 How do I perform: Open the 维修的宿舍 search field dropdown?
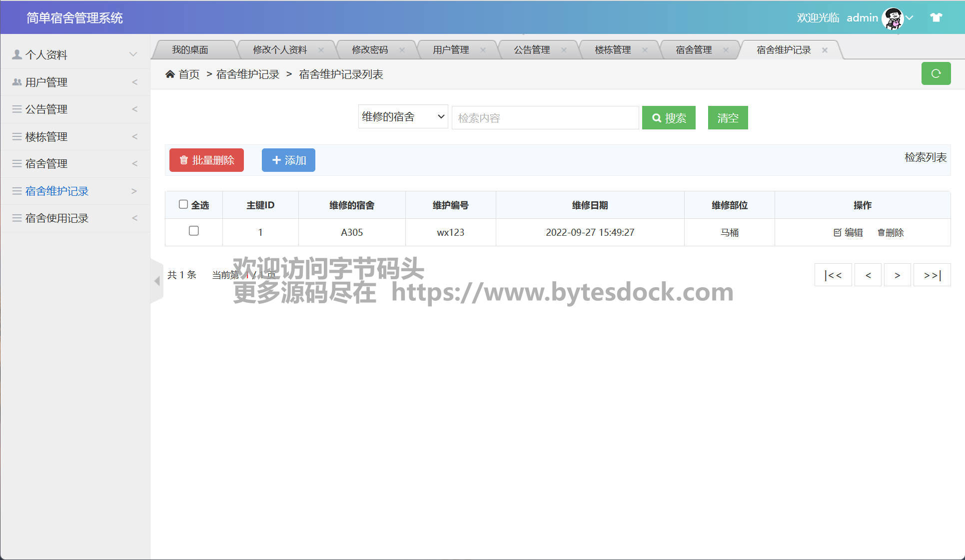coord(403,117)
